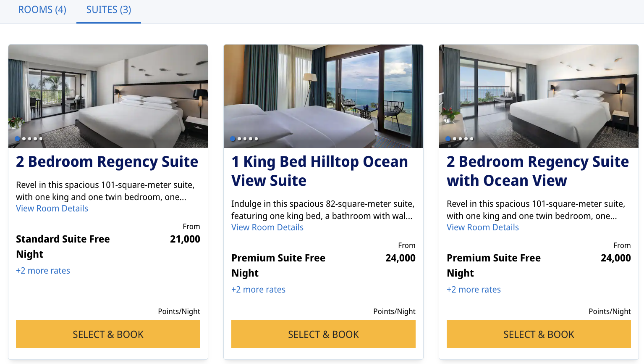Screen dimensions: 644x364
Task: Open View Room Details for 2 Bedroom Regency Suite
Action: [52, 208]
